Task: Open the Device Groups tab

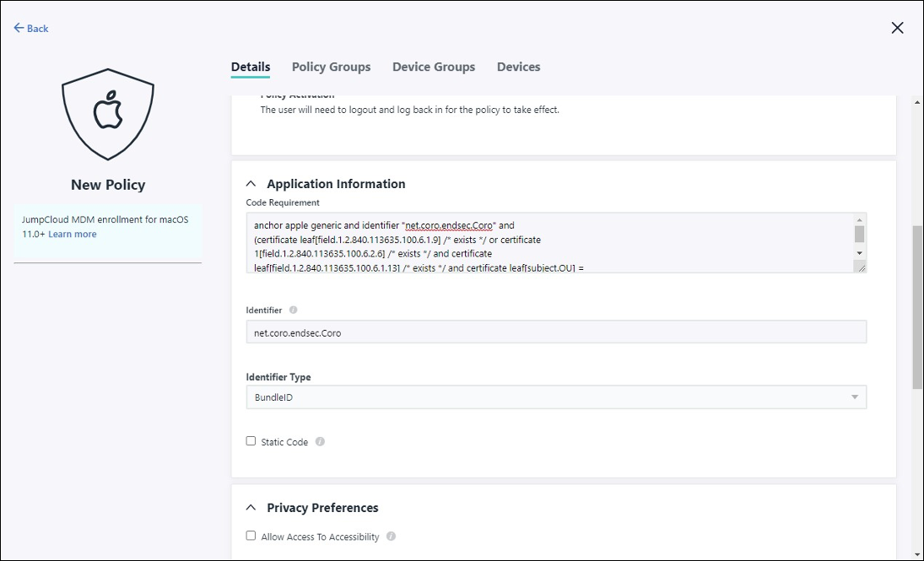Action: [434, 67]
